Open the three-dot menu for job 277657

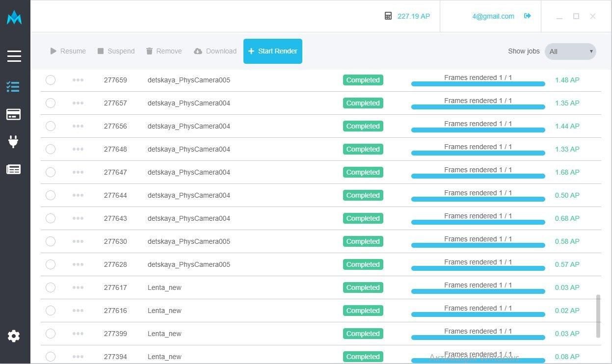[78, 103]
